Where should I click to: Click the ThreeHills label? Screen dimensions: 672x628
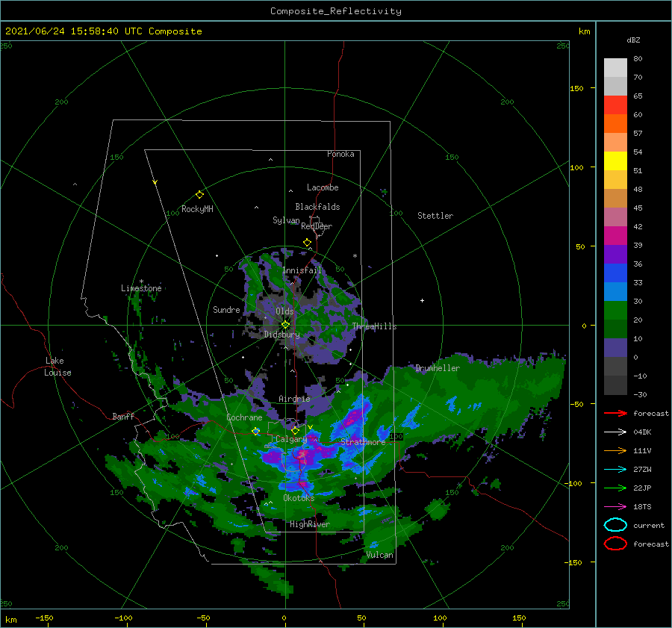pos(375,326)
